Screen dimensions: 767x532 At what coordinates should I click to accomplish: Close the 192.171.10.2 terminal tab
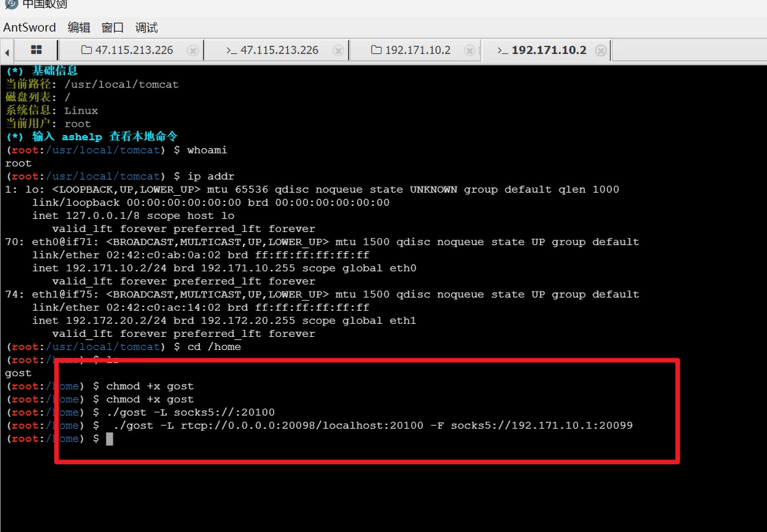[x=601, y=50]
